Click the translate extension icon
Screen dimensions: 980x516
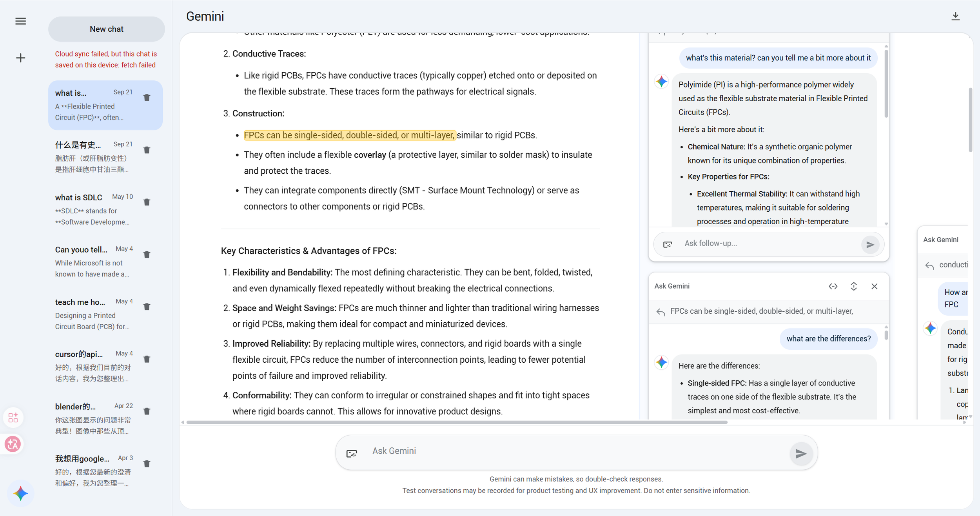click(x=13, y=444)
